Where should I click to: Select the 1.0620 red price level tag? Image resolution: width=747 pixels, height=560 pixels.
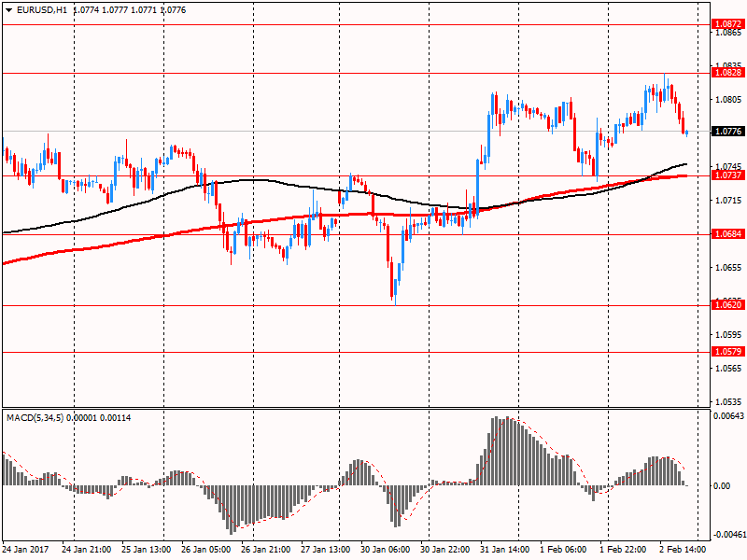coord(727,304)
